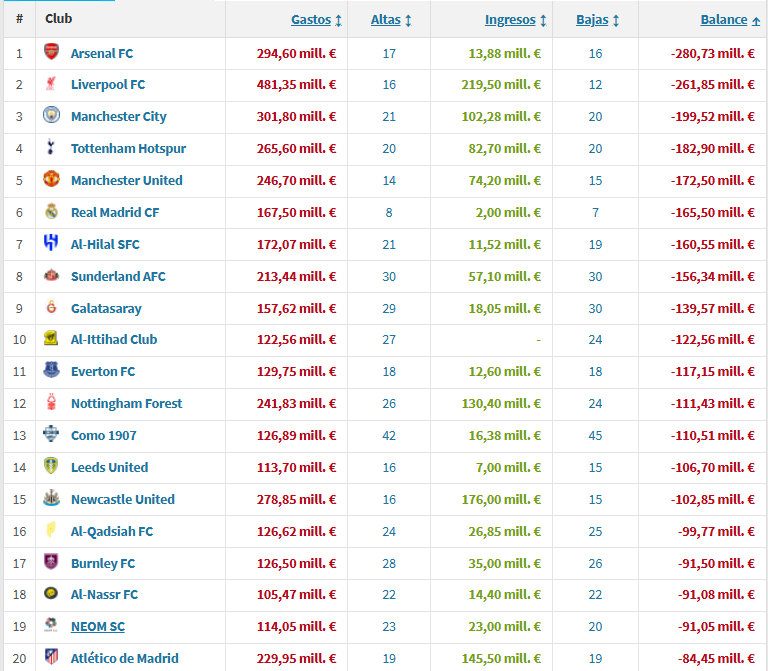This screenshot has width=768, height=671.
Task: Open the Arsenal FC club link
Action: 102,53
